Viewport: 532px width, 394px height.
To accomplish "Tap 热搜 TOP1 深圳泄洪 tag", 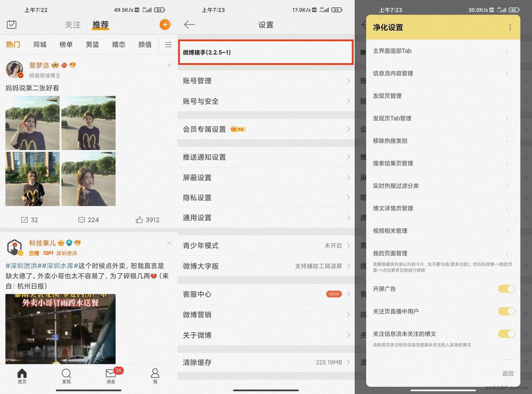I will pos(53,253).
